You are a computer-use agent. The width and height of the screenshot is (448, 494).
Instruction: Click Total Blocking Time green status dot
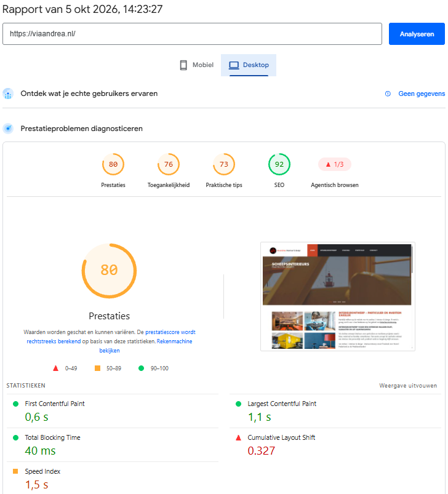click(x=15, y=437)
